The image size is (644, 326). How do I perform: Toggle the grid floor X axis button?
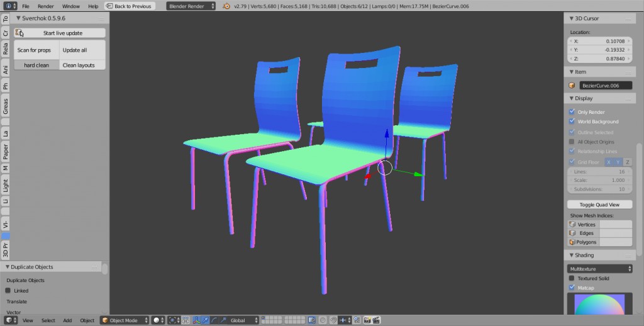[x=609, y=162]
